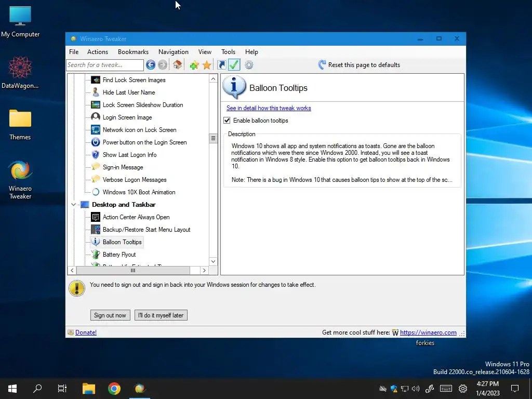Click I'll do it myself later button
532x399 pixels.
[161, 315]
